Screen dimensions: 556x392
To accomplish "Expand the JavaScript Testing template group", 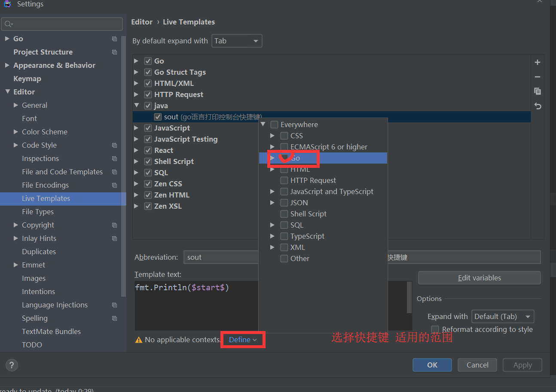I will click(x=136, y=139).
